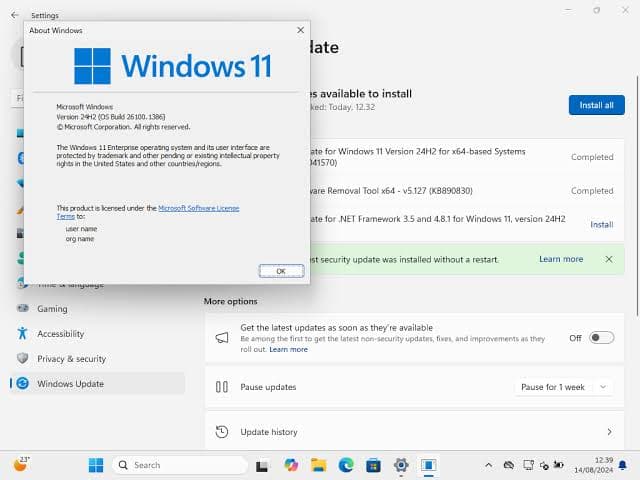This screenshot has width=640, height=480.
Task: Show hidden icons tray chevron
Action: point(489,465)
